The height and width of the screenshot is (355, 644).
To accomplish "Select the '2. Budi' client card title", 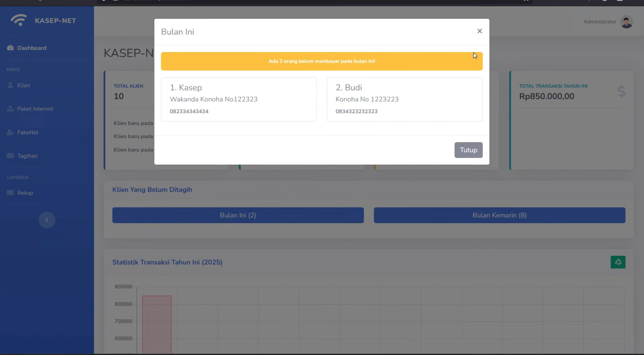I will tap(349, 87).
